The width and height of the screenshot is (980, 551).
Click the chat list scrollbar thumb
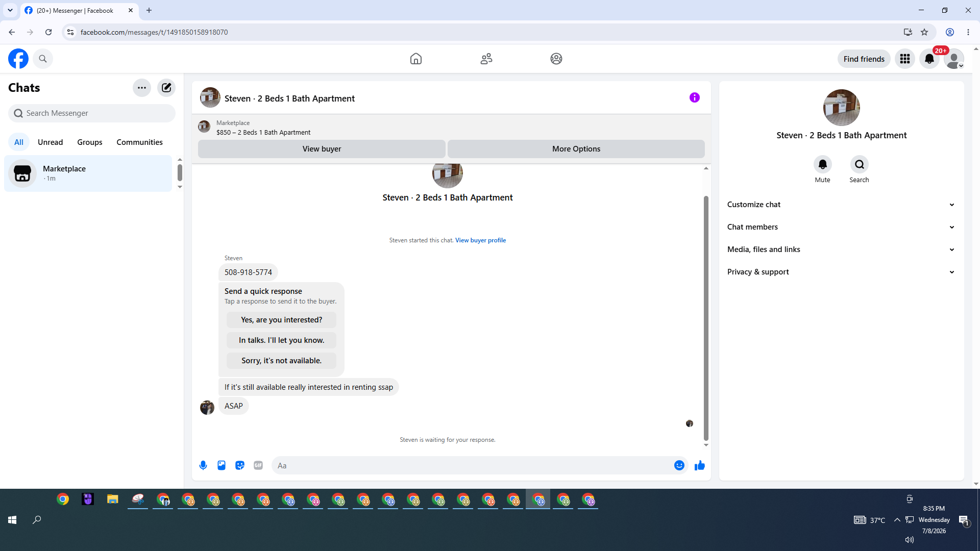(x=180, y=173)
